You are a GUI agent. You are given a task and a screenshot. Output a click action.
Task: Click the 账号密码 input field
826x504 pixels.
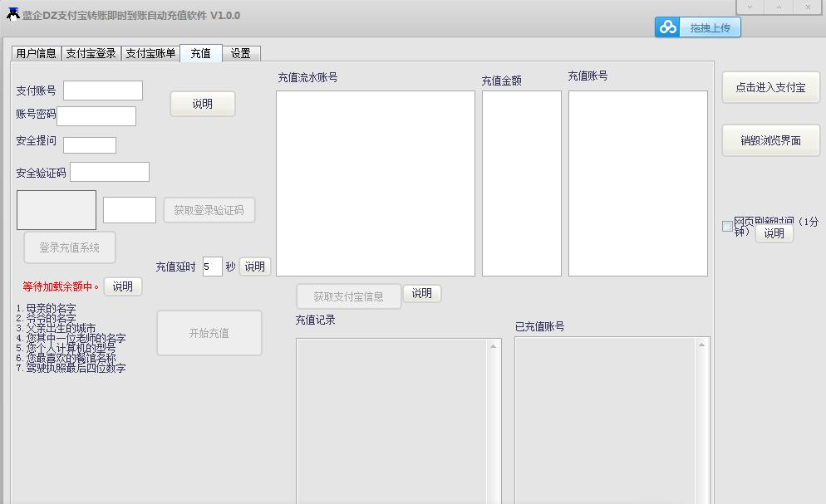(x=96, y=116)
